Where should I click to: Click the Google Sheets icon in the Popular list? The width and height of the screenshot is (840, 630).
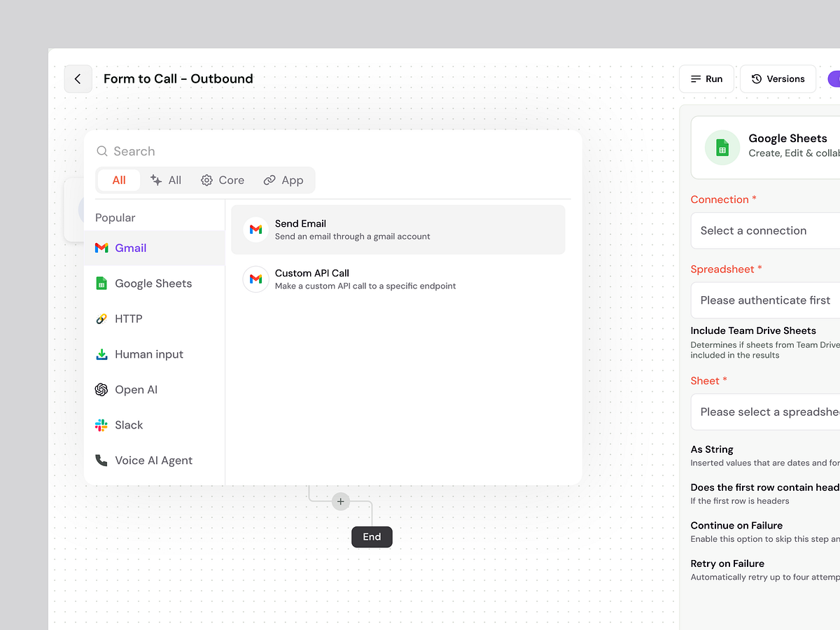101,283
